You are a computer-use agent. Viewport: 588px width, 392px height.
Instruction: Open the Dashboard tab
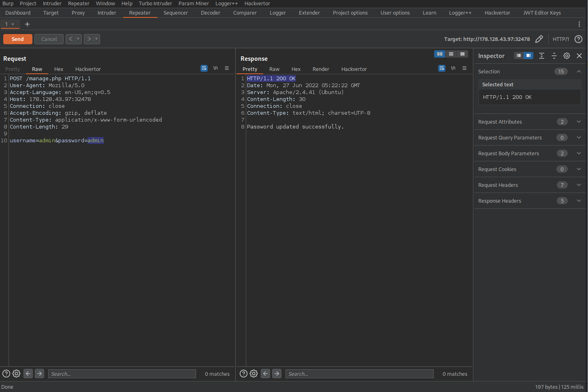coord(18,13)
